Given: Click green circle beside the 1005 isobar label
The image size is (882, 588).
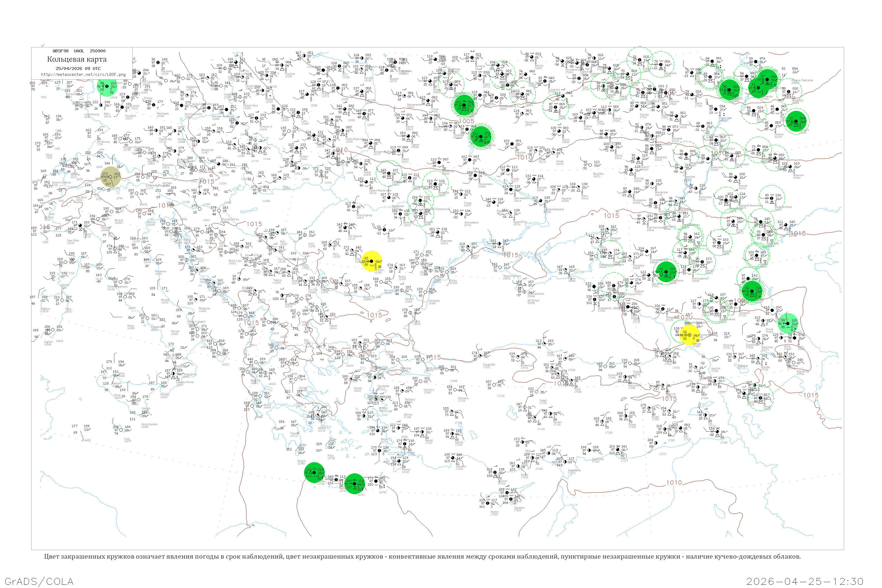Looking at the screenshot, I should point(465,105).
